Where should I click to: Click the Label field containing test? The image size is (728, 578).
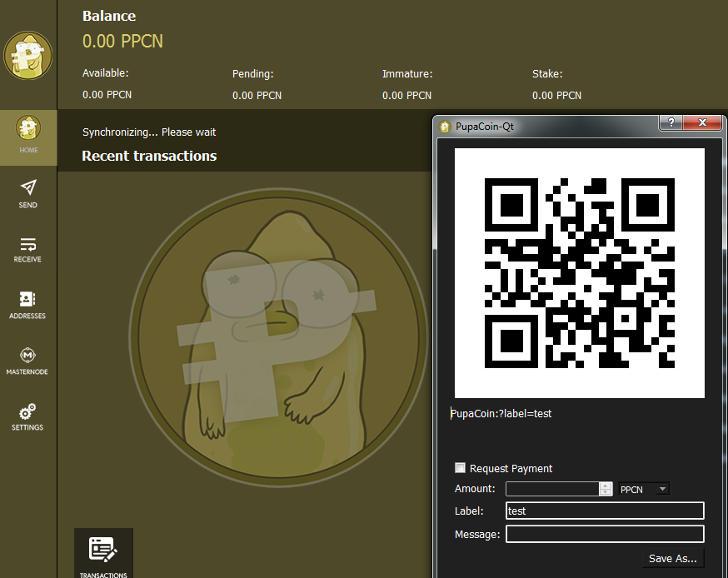605,511
